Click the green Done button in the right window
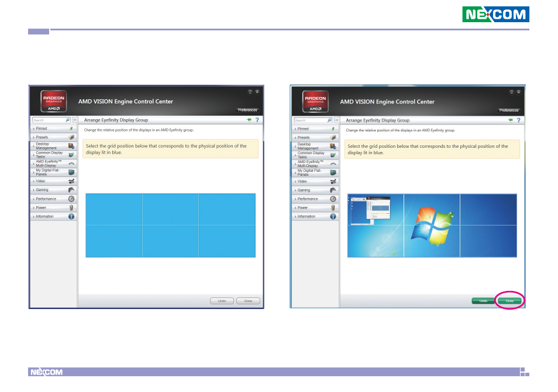 click(509, 301)
